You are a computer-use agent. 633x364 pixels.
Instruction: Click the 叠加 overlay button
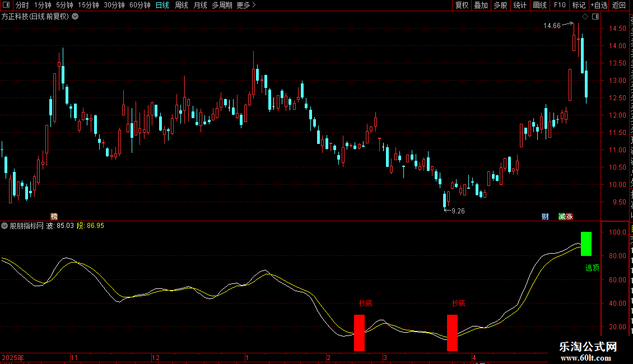pos(481,5)
